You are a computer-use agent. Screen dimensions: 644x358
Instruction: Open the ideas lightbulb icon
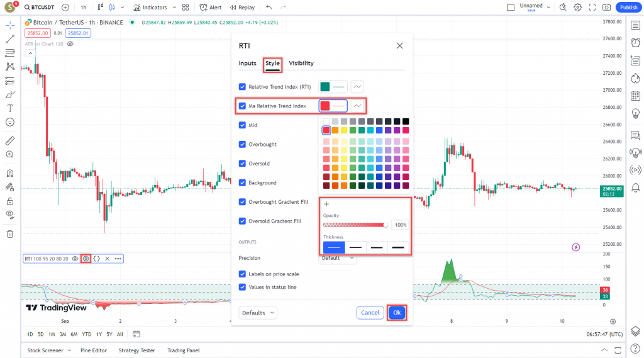(635, 113)
